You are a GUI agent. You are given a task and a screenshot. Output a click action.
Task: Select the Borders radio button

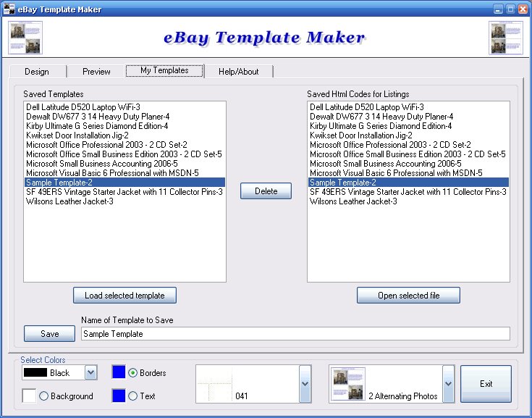point(132,373)
